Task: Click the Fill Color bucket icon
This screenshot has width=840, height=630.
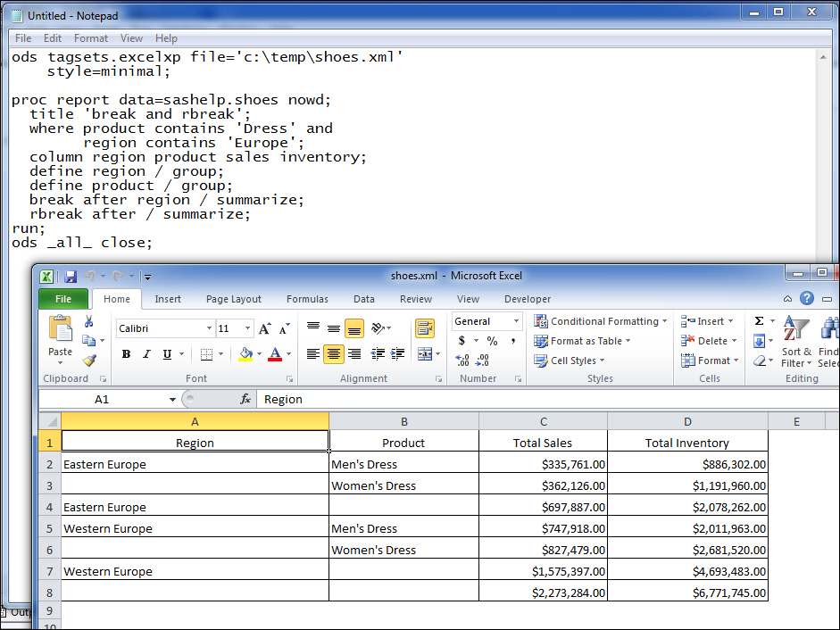Action: pos(246,352)
